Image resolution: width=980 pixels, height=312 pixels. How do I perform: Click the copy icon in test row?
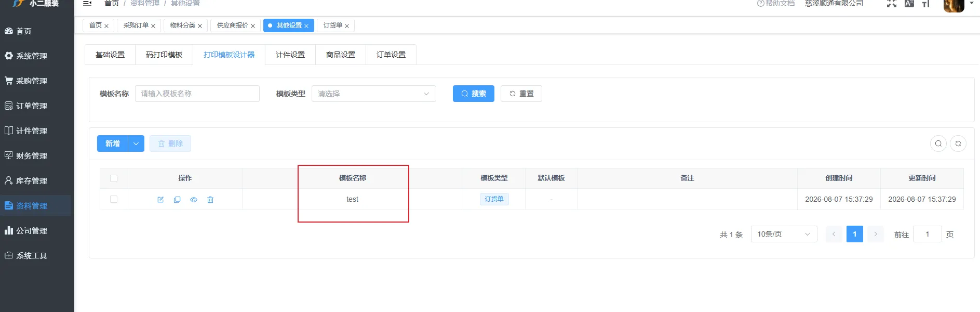177,200
